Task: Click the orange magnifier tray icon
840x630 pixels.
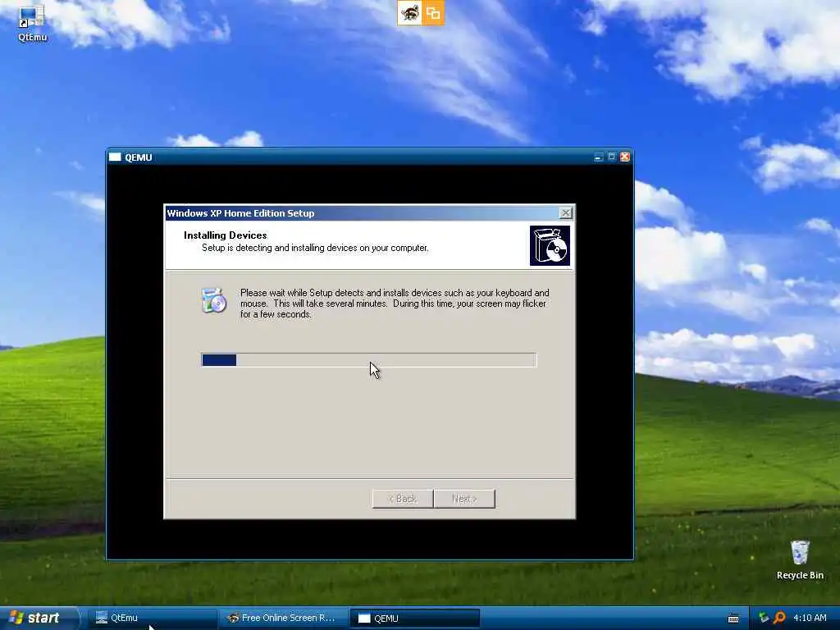Action: [x=779, y=618]
